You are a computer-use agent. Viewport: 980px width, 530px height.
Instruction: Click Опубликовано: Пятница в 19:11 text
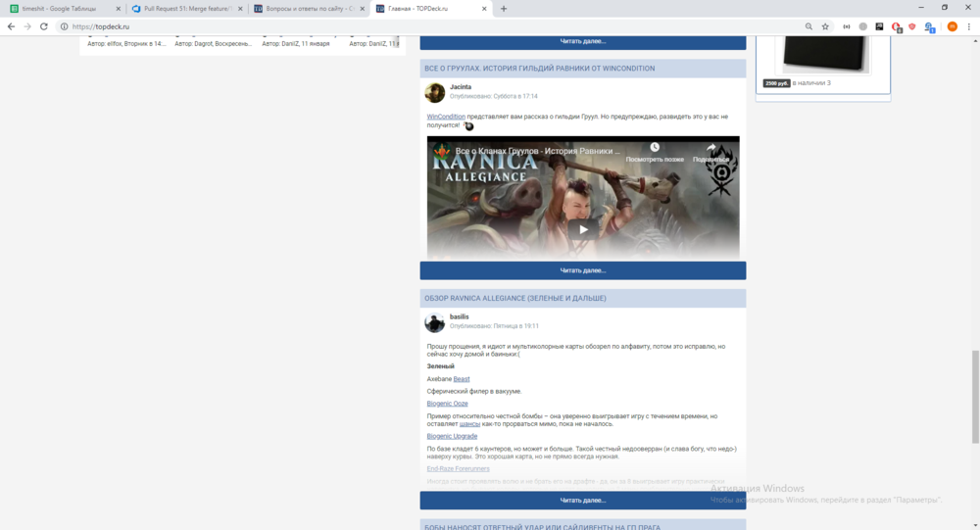click(x=494, y=325)
